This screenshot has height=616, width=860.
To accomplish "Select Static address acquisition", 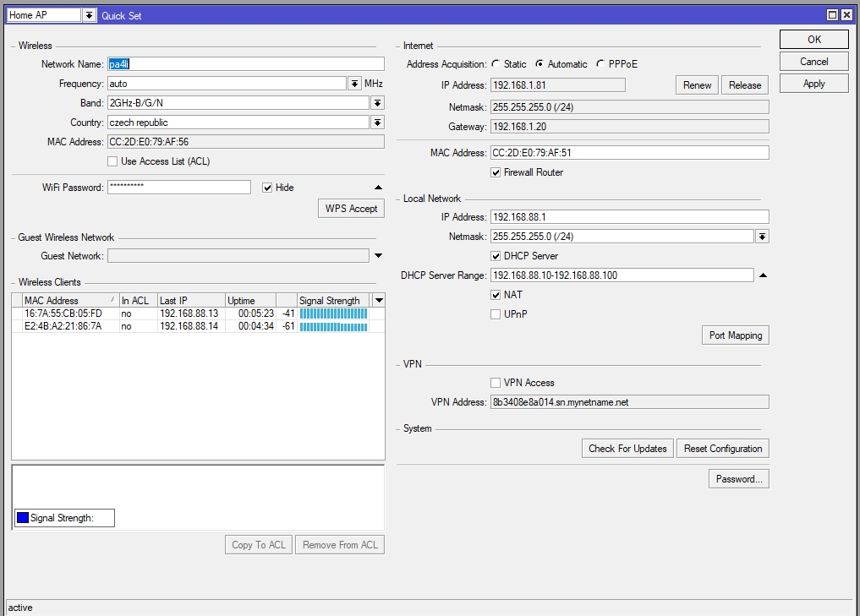I will tap(496, 64).
